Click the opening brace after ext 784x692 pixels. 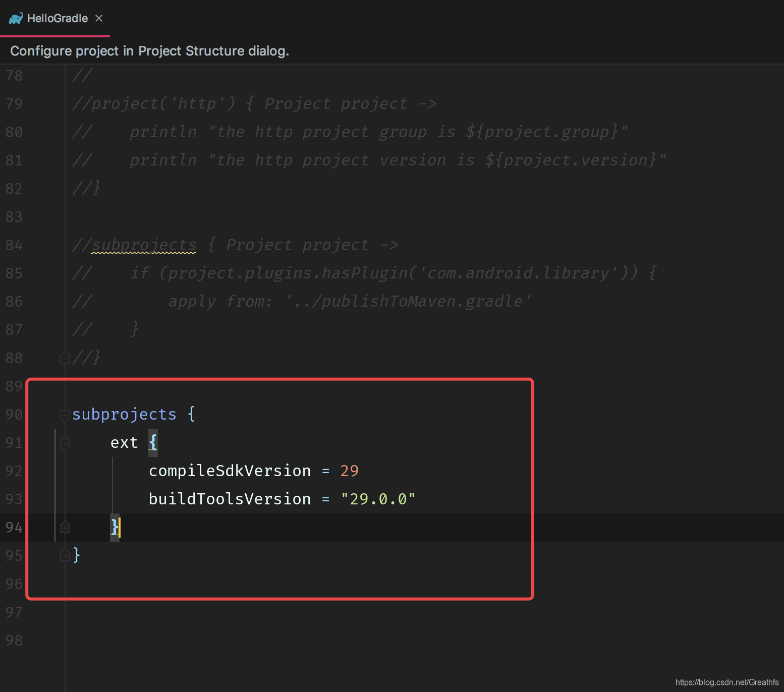coord(153,442)
